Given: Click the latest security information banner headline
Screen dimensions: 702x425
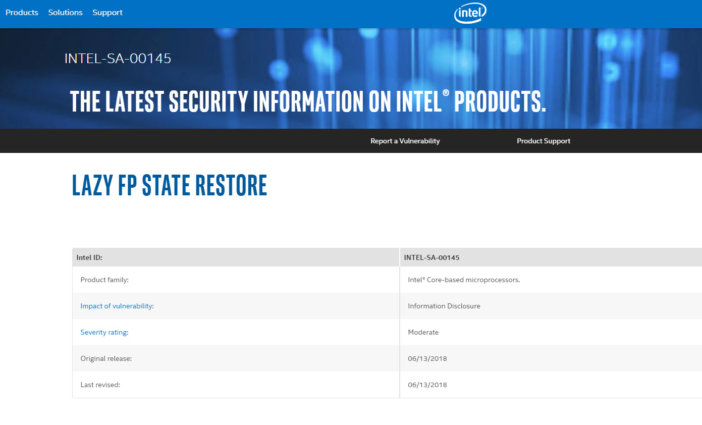Looking at the screenshot, I should tap(308, 101).
